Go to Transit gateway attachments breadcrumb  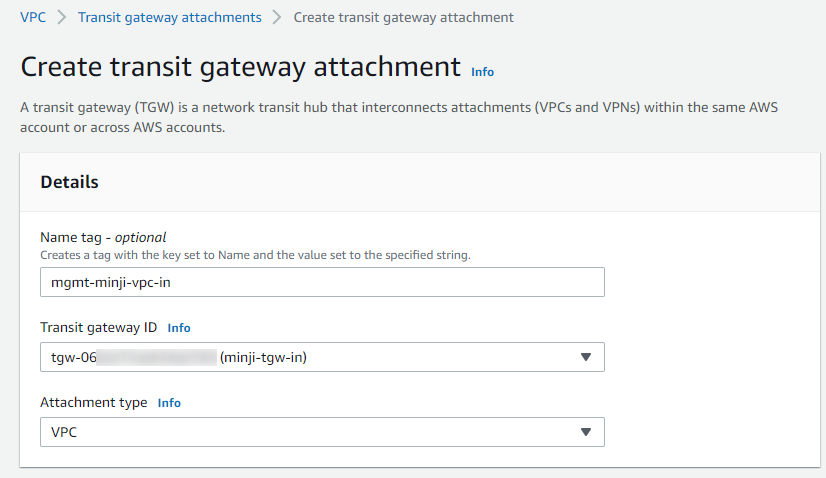pos(170,17)
